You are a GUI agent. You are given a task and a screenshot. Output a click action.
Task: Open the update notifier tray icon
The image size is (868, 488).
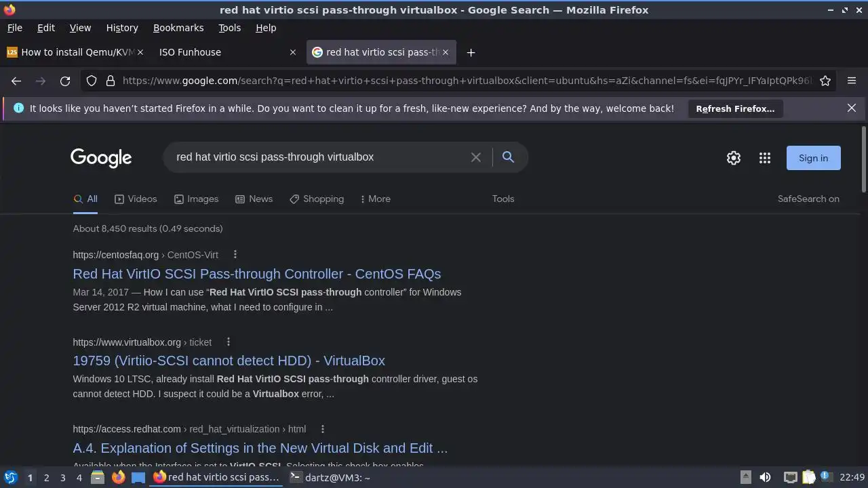click(826, 477)
